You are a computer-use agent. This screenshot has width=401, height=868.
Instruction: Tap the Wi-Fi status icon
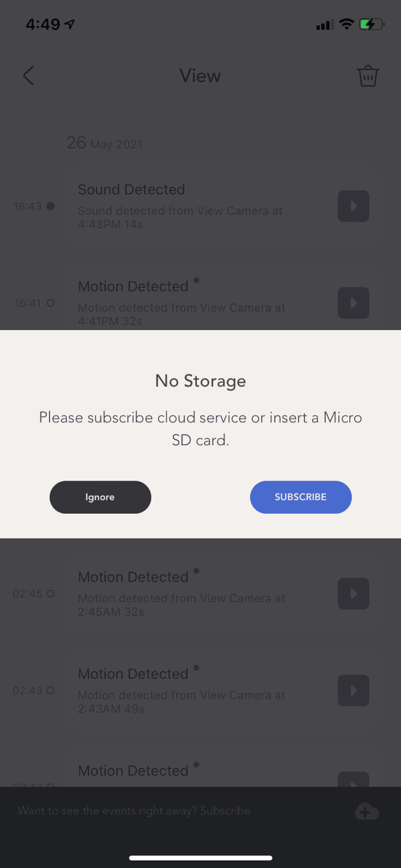pos(347,24)
